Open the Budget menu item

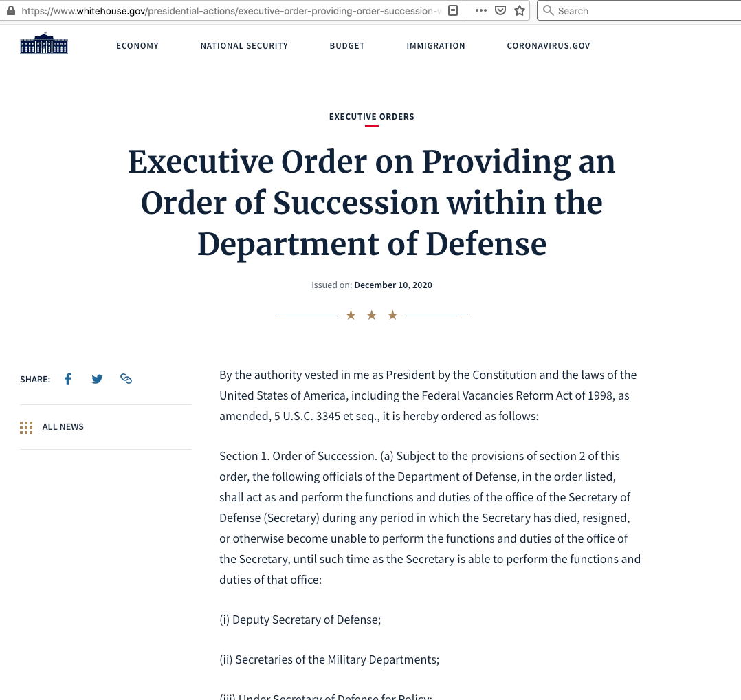click(347, 46)
